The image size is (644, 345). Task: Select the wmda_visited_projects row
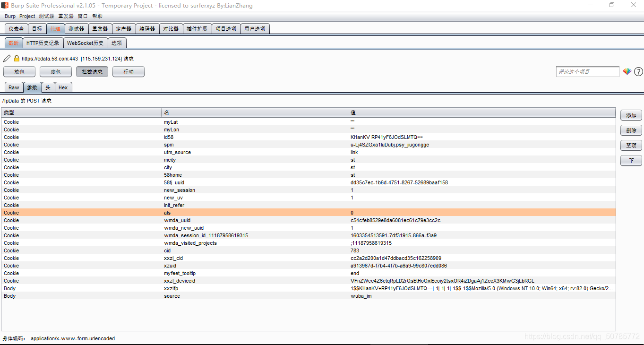coord(309,243)
